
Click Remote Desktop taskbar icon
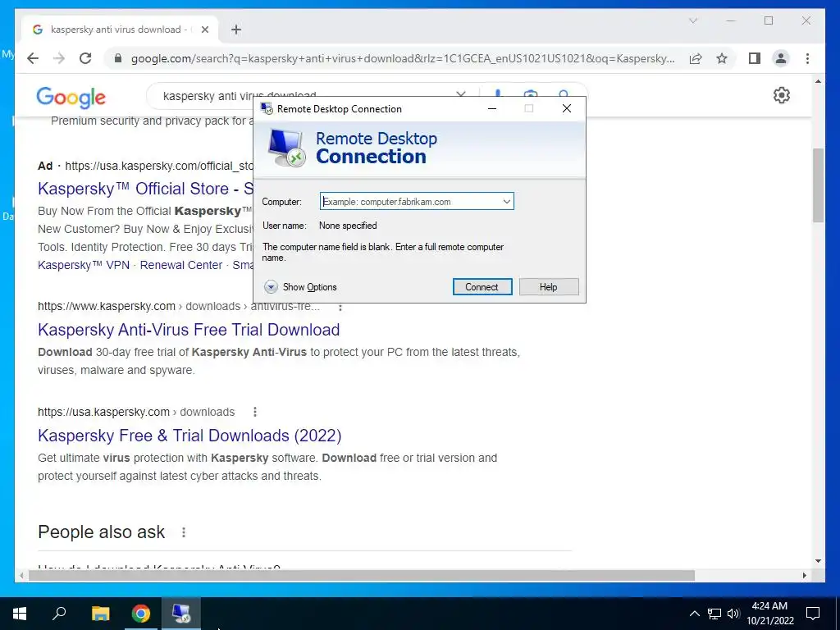(x=181, y=614)
